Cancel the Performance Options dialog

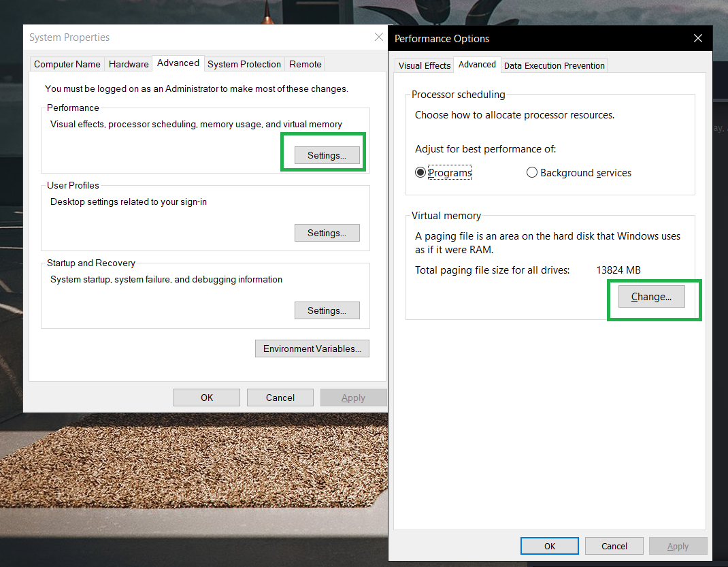click(614, 545)
